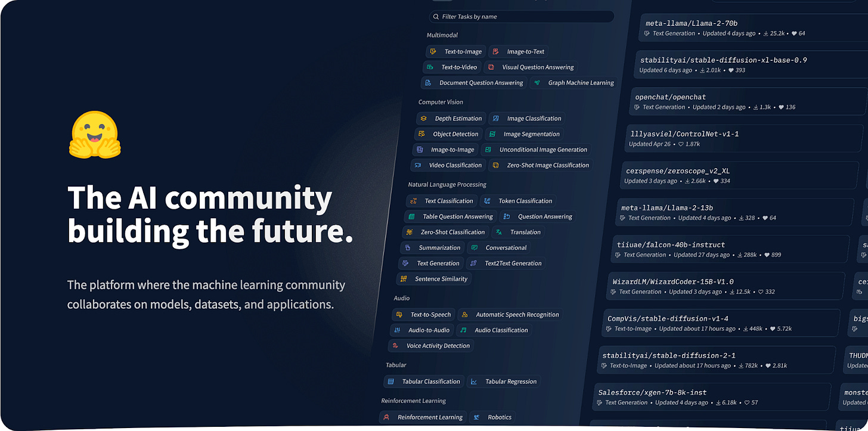
Task: Click 'Updated Apr 26' on ControlNet-v1-1
Action: [x=649, y=144]
